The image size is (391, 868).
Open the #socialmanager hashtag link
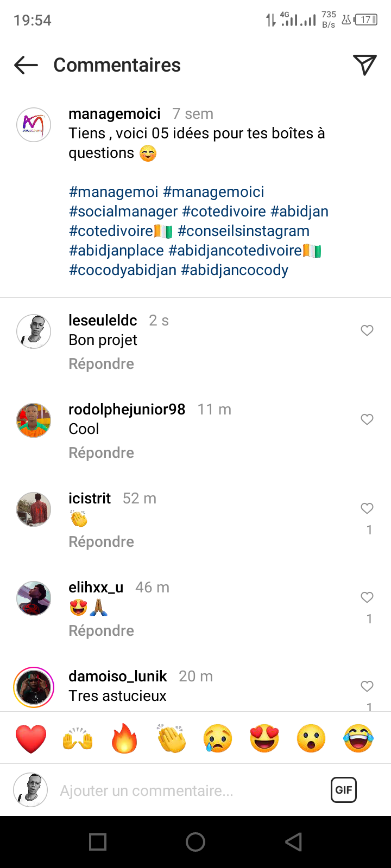coord(123,212)
